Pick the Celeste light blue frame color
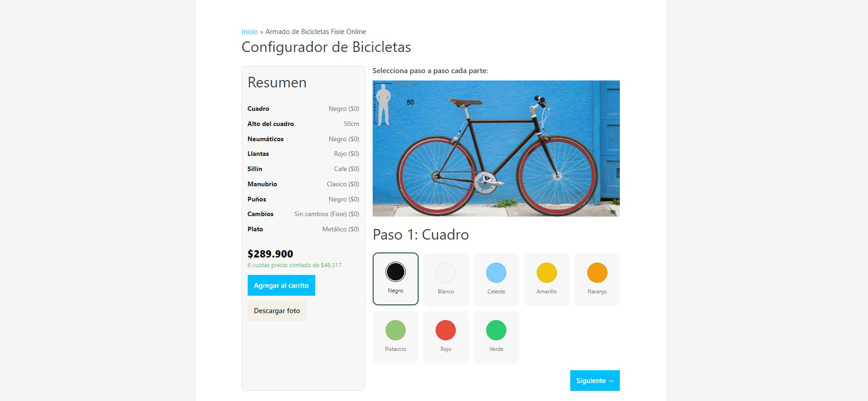The height and width of the screenshot is (401, 868). click(x=496, y=280)
